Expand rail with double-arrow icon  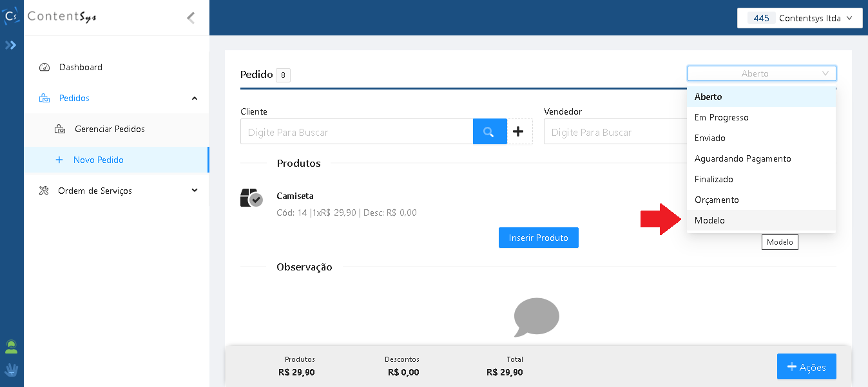(11, 45)
